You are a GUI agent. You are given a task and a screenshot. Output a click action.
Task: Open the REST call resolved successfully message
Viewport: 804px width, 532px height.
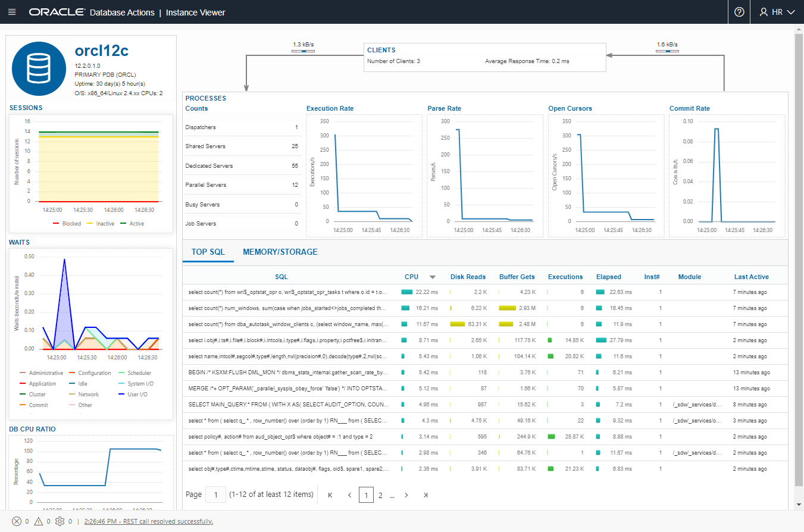point(149,521)
